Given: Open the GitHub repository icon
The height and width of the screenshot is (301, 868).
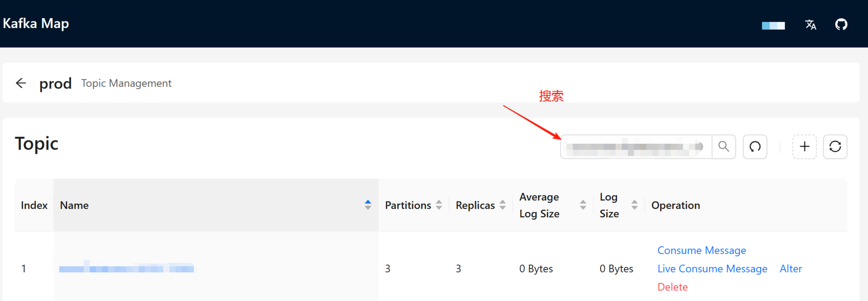Looking at the screenshot, I should point(841,25).
